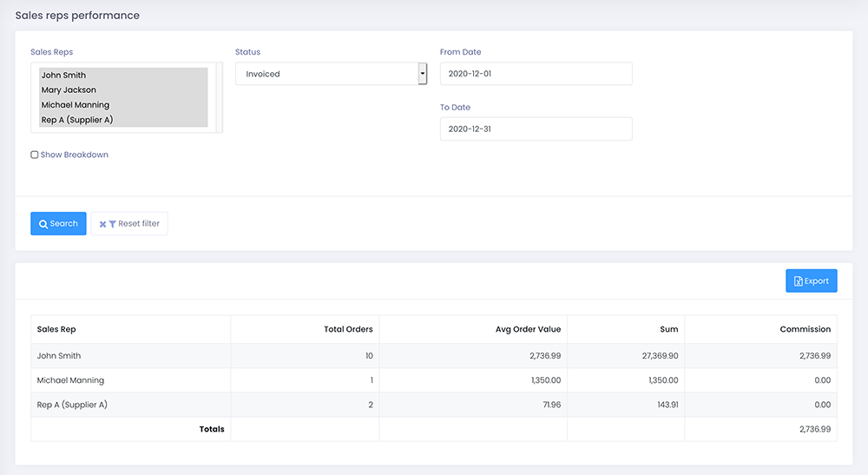Enable the Show Breakdown checkbox
This screenshot has width=868, height=475.
coord(35,155)
